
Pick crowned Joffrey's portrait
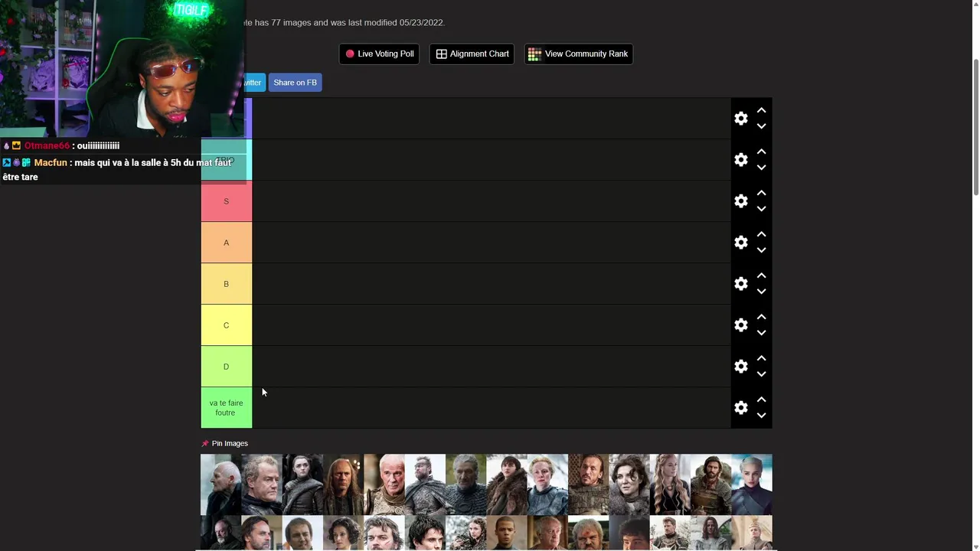click(x=751, y=533)
